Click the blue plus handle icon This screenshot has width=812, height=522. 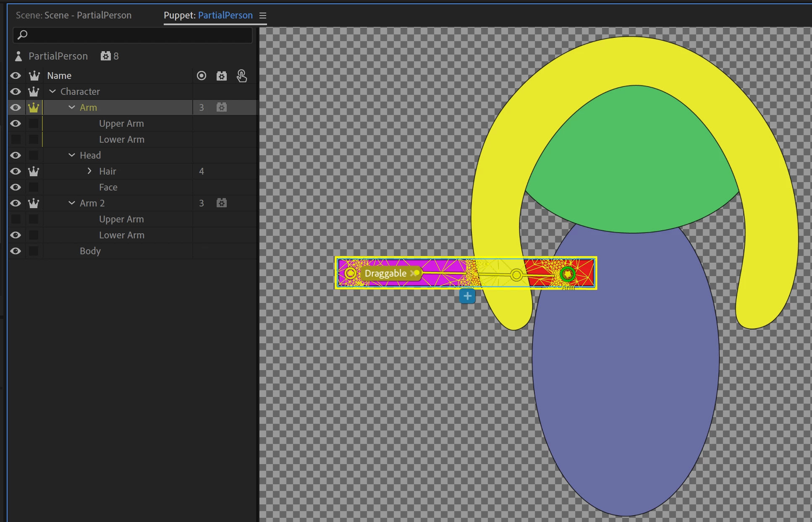[x=467, y=296]
